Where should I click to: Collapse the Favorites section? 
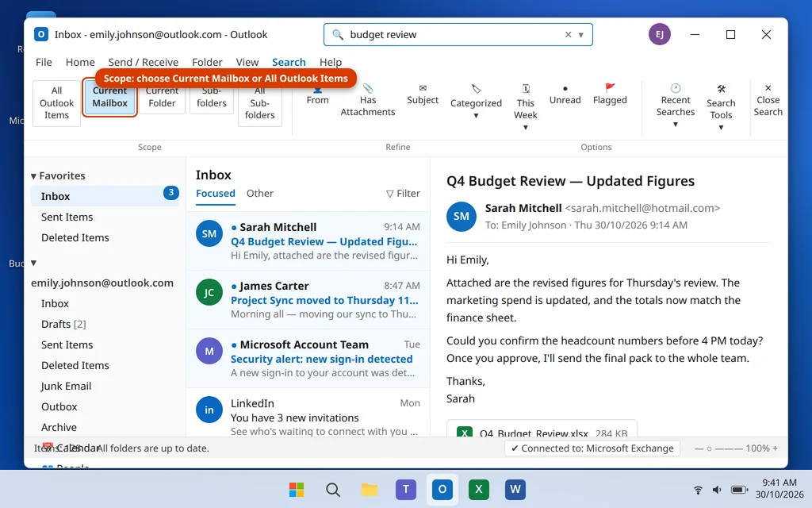tap(33, 176)
